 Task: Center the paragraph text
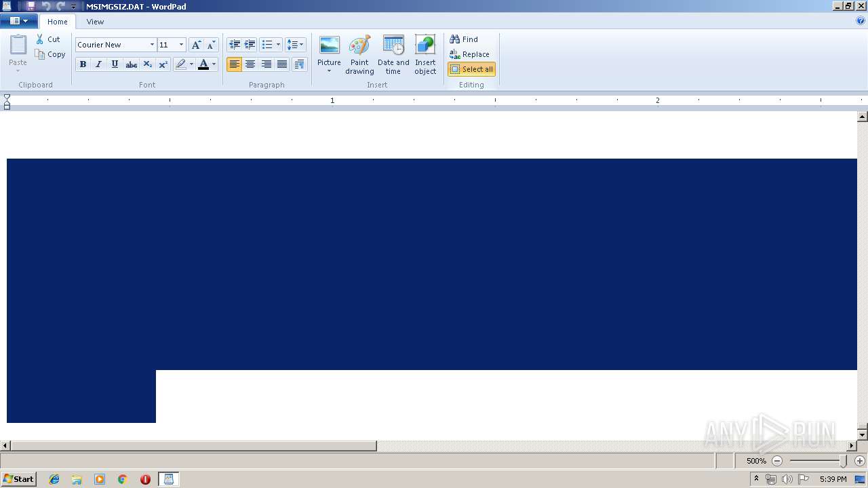[x=250, y=64]
